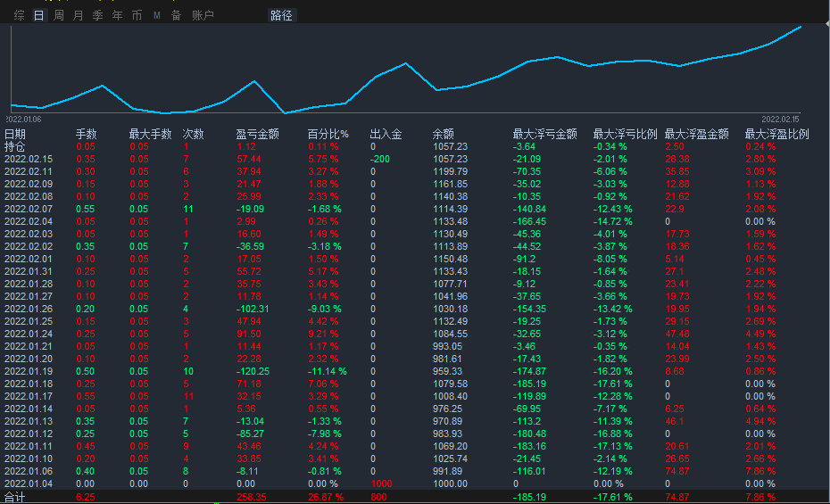Open the 币 currency tab
This screenshot has height=504, width=830.
pyautogui.click(x=137, y=15)
